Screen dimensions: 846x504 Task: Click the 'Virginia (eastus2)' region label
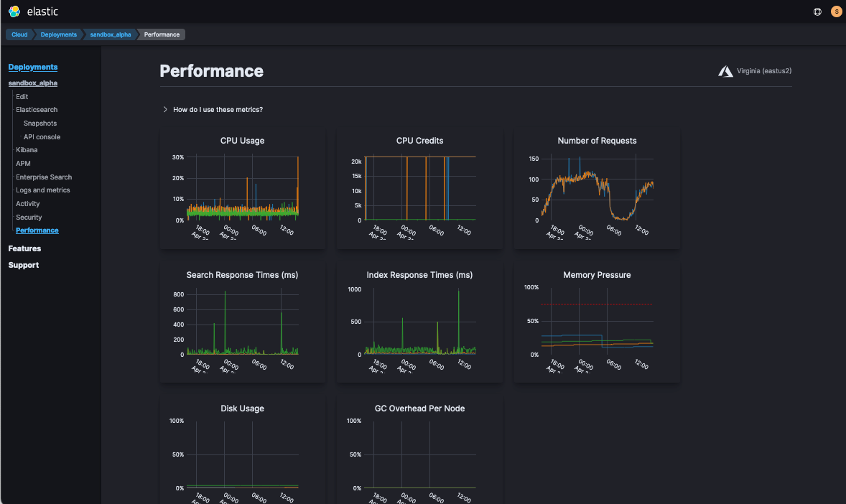coord(764,70)
